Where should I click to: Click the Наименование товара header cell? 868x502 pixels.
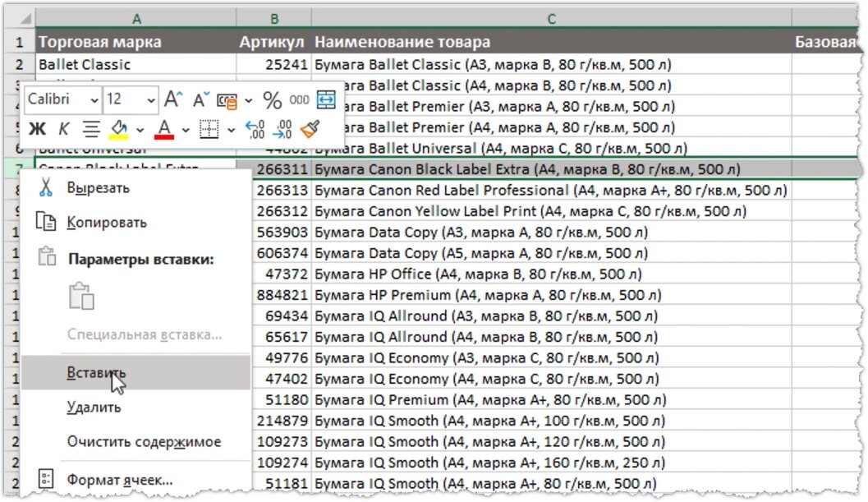pos(551,42)
